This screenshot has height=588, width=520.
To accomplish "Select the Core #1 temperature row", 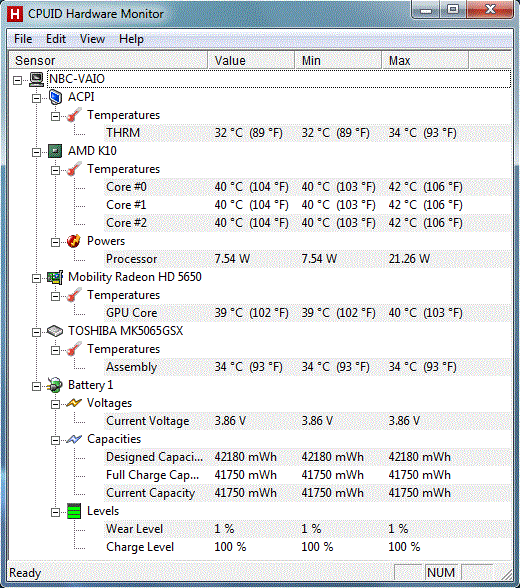I will 307,205.
